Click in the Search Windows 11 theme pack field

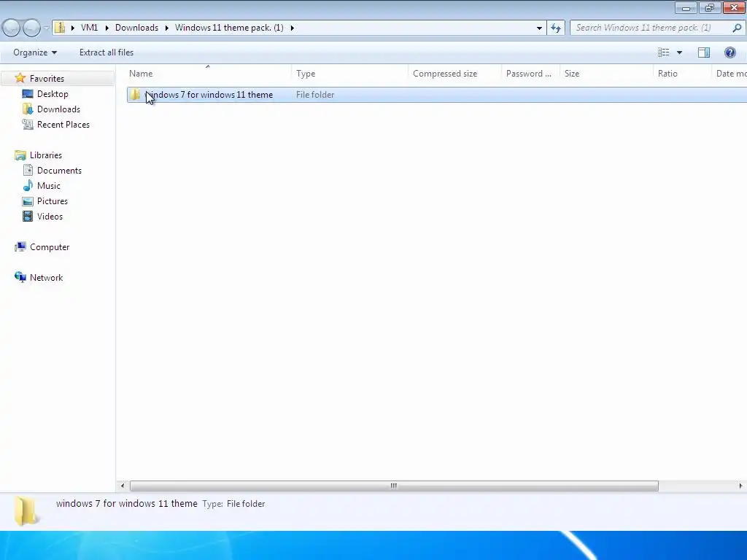pyautogui.click(x=651, y=28)
